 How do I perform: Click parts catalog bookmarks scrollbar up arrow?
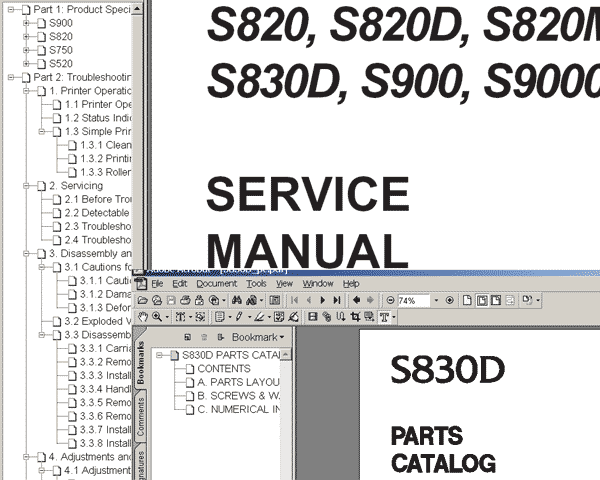tap(285, 355)
